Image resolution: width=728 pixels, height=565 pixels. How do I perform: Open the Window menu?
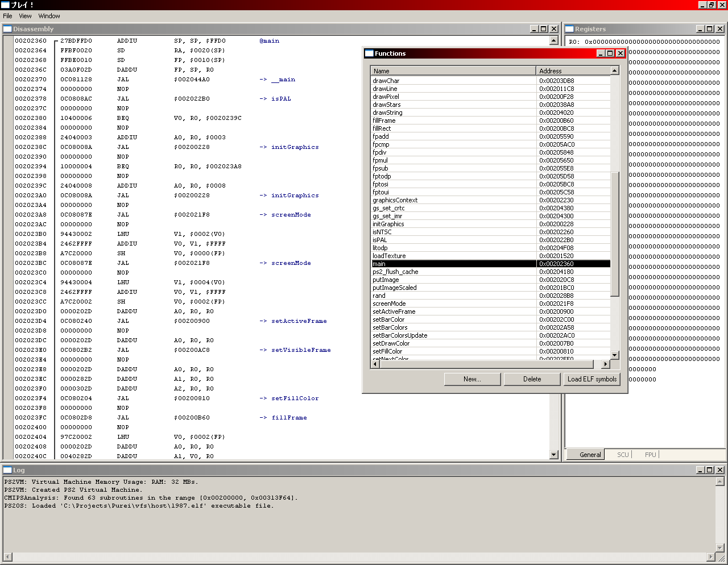[x=49, y=16]
